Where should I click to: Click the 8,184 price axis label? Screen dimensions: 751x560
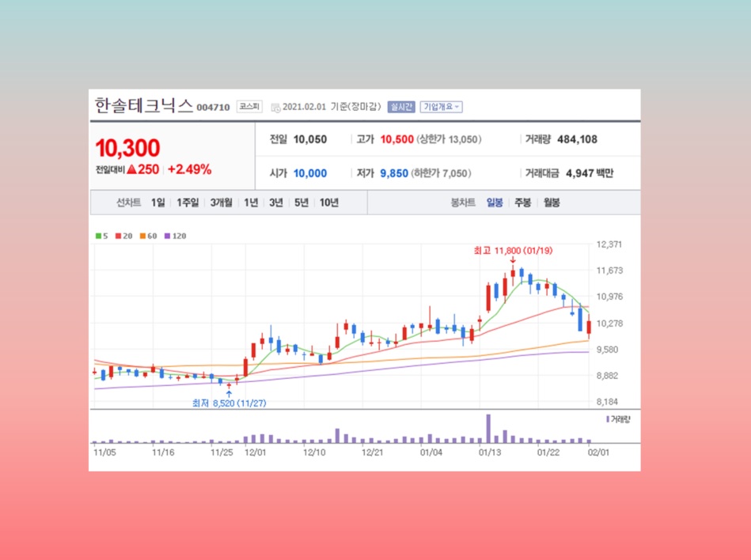(x=607, y=402)
